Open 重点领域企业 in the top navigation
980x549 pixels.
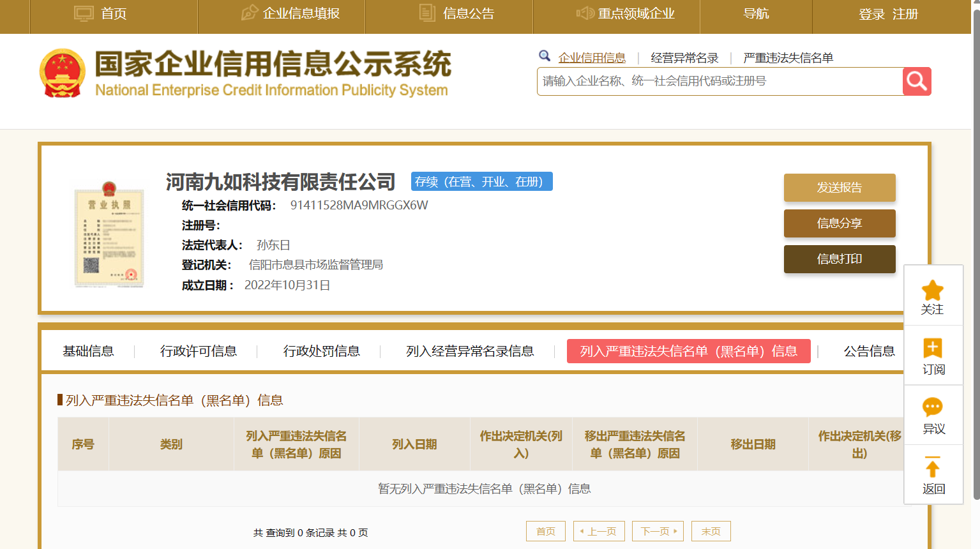(x=636, y=13)
